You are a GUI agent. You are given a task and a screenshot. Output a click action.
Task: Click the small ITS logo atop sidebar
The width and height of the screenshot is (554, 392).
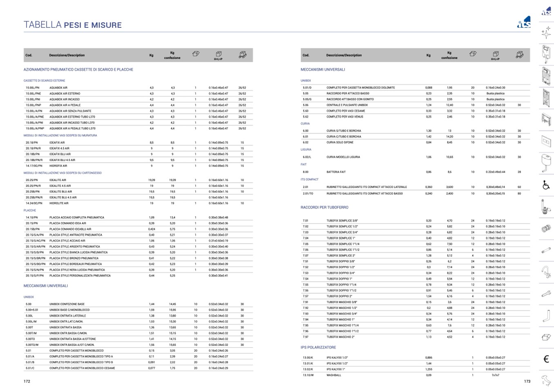pos(546,11)
